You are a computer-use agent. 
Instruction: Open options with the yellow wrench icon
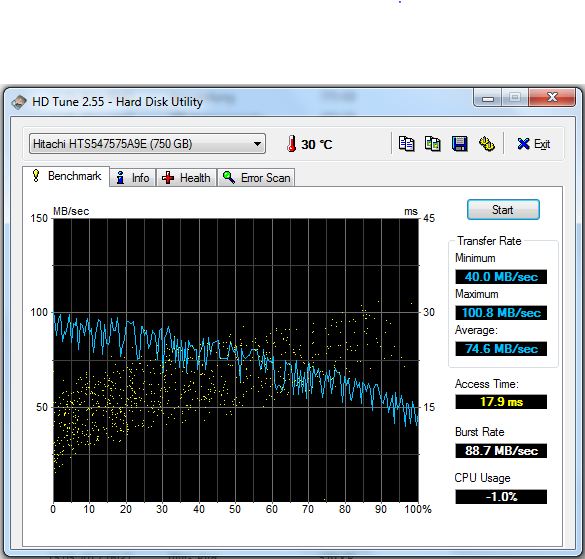[x=487, y=144]
